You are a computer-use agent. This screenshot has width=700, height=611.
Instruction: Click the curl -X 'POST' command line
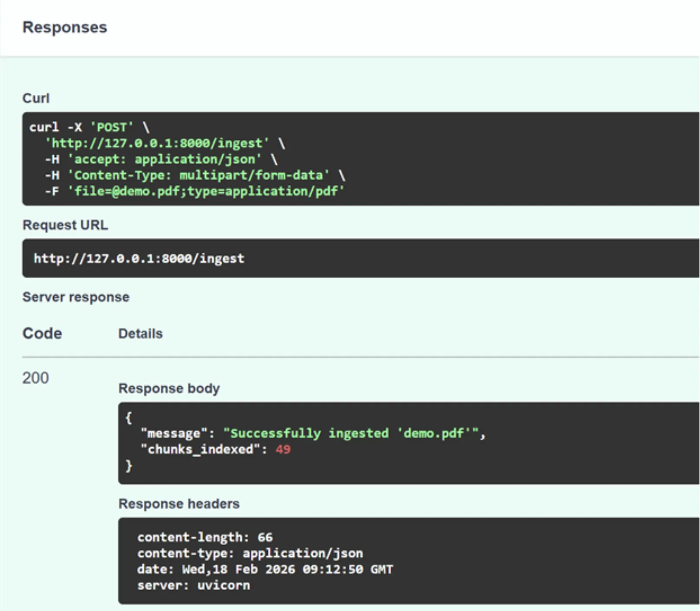pyautogui.click(x=89, y=127)
